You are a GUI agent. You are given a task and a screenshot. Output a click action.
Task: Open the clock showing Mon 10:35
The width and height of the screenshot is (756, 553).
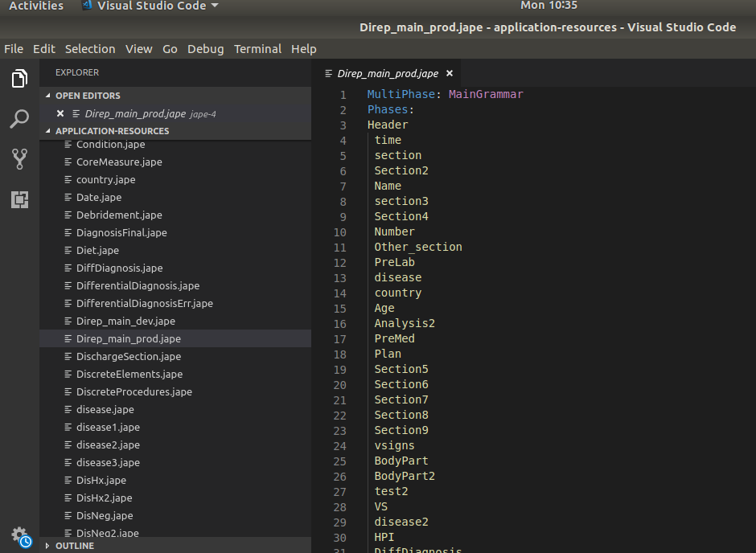(x=549, y=6)
